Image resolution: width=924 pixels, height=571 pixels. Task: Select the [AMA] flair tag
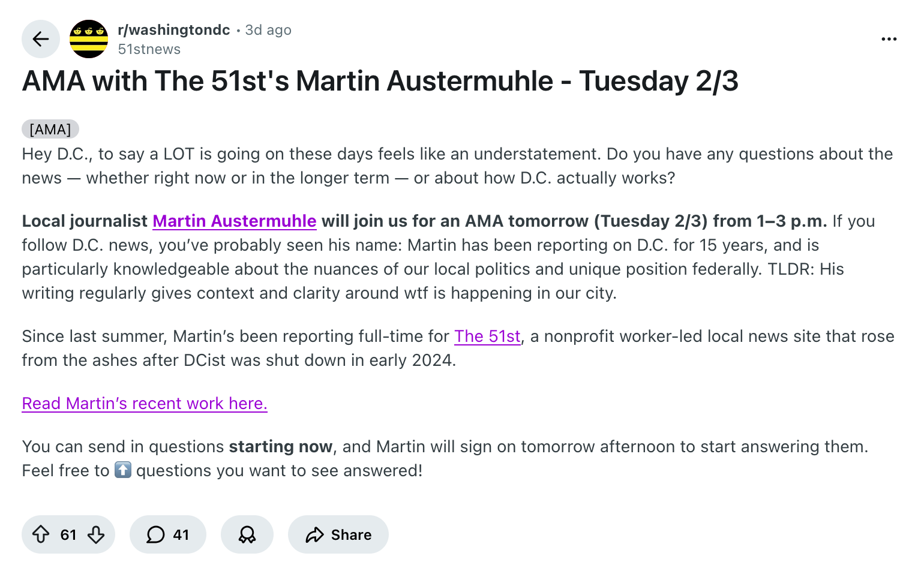50,128
